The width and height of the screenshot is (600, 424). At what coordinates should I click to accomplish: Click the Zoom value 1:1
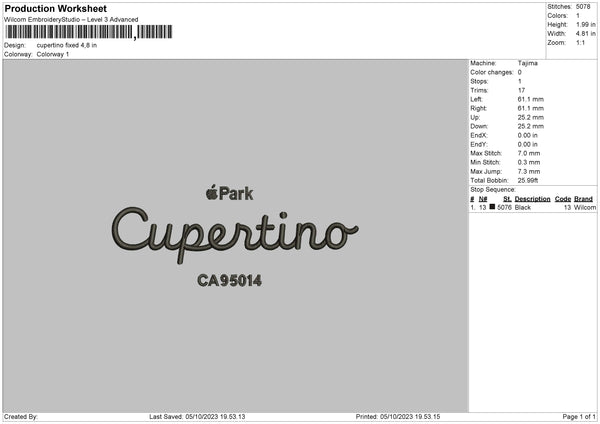(580, 42)
